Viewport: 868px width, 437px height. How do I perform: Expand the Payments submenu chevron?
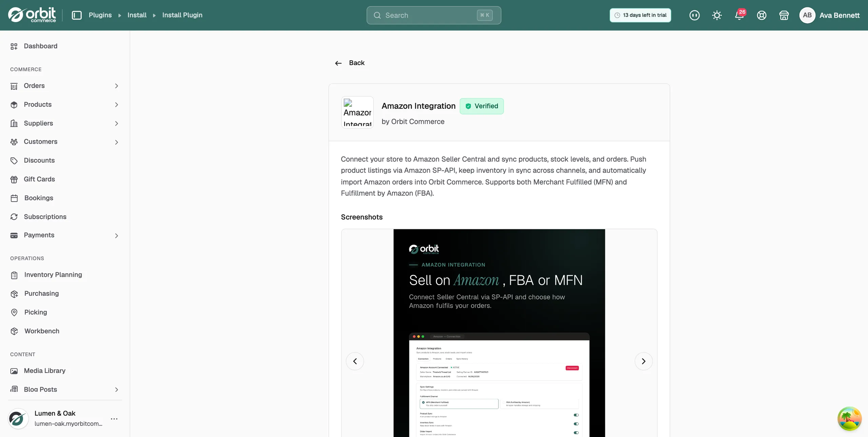pos(116,235)
